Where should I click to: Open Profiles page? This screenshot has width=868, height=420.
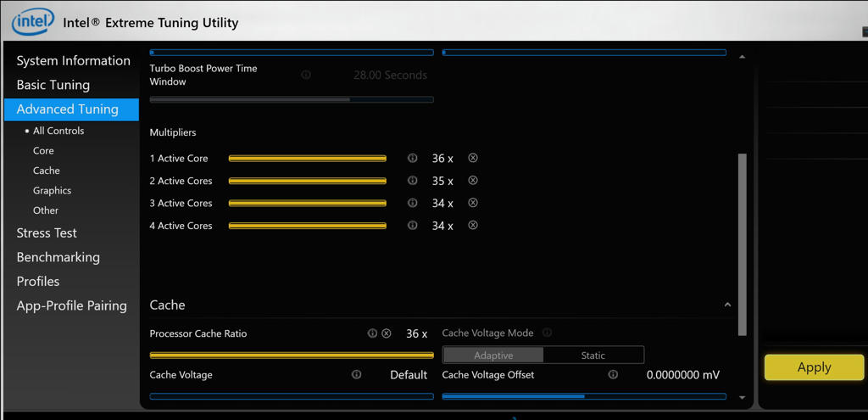pos(37,282)
